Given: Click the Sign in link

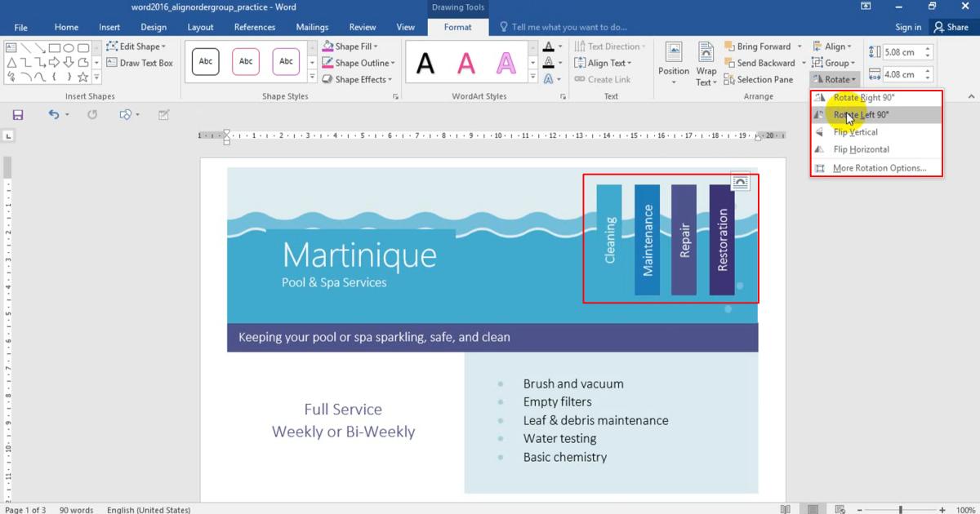Looking at the screenshot, I should pyautogui.click(x=907, y=27).
